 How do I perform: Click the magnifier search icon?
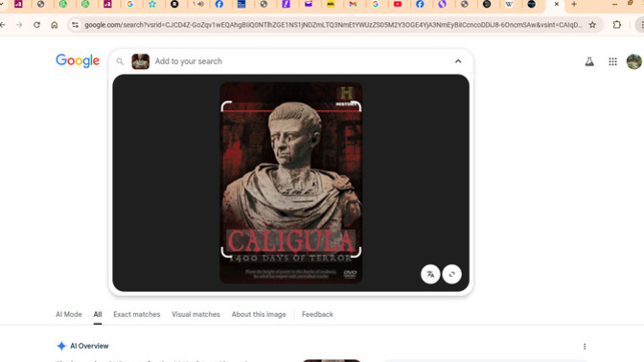point(120,61)
